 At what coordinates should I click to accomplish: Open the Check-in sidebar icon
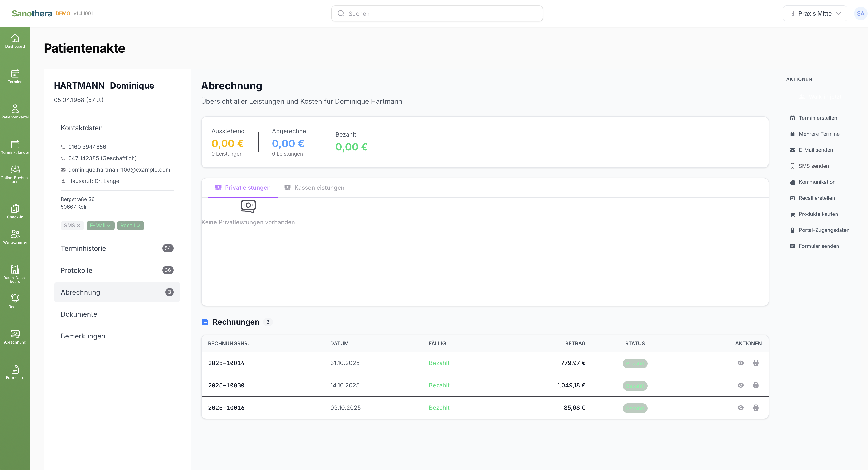point(15,212)
